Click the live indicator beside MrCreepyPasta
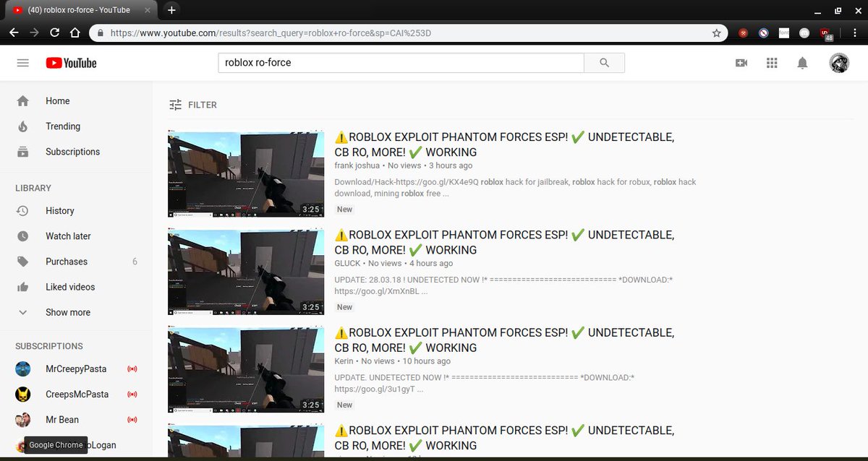 point(132,369)
